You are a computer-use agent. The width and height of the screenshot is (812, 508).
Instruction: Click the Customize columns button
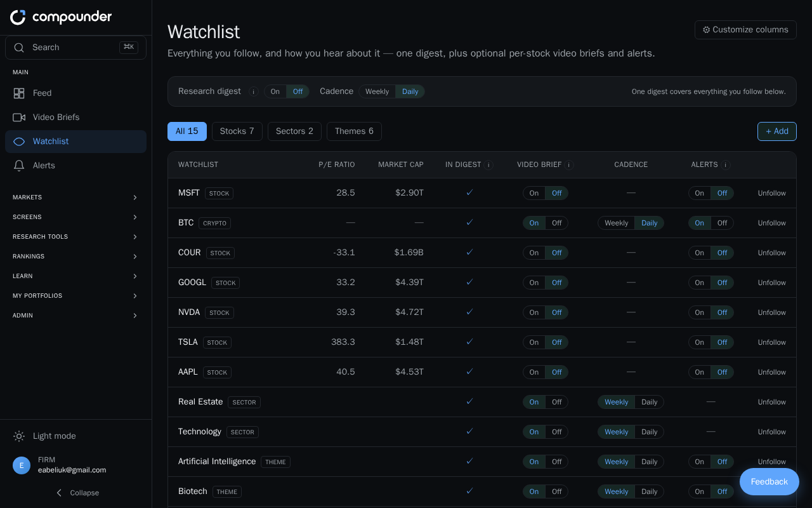745,30
